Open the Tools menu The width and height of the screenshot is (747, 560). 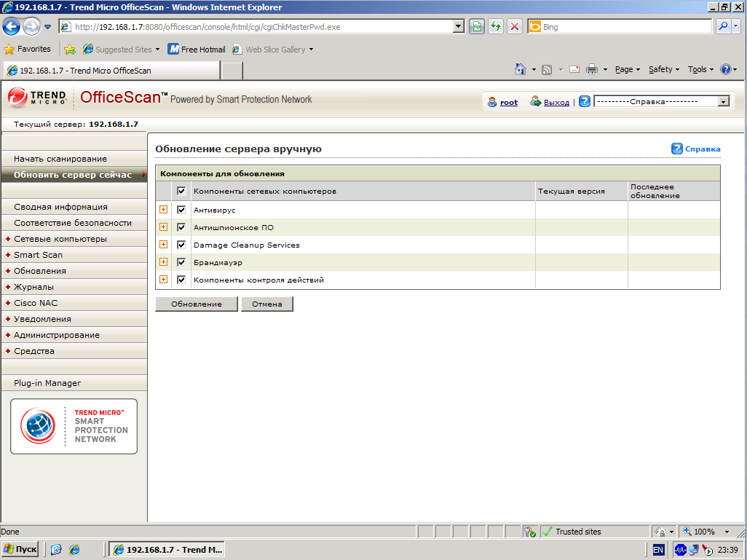coord(700,70)
